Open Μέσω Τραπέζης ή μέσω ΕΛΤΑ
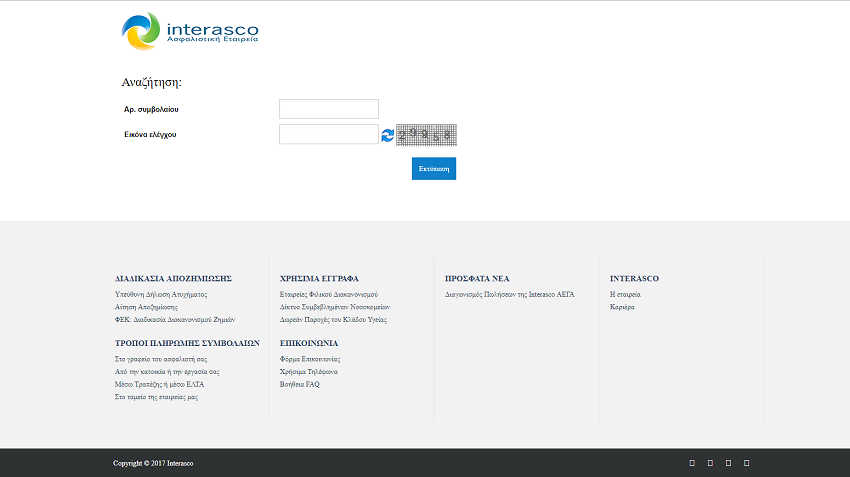 tap(159, 384)
